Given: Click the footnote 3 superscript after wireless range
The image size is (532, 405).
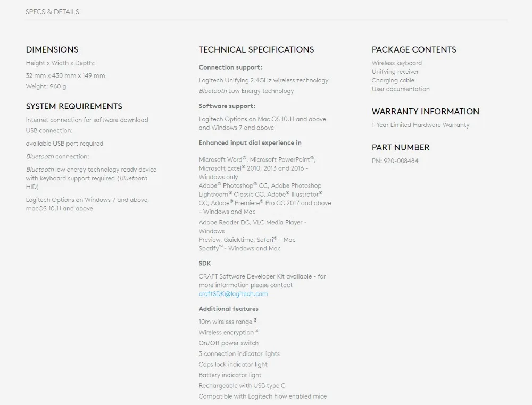Looking at the screenshot, I should click(255, 320).
